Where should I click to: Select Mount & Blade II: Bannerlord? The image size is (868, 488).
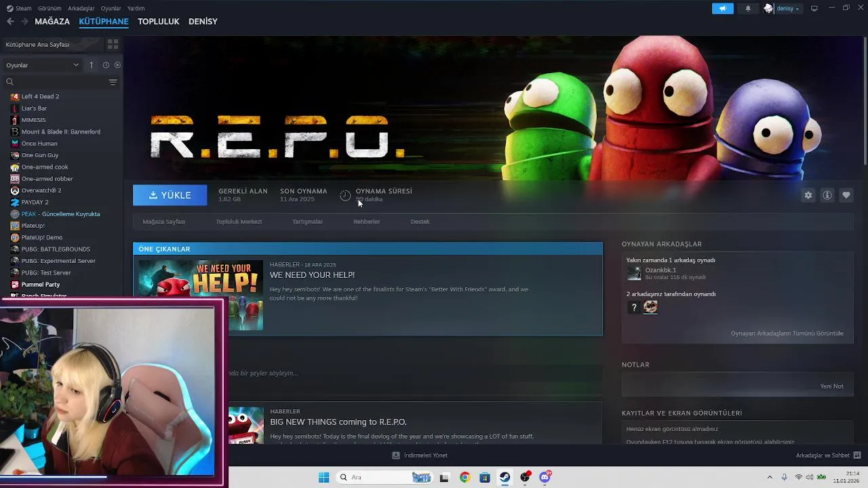60,131
